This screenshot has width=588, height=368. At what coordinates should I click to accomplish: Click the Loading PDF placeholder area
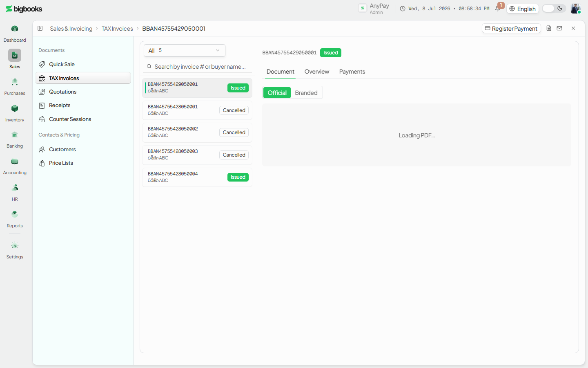pyautogui.click(x=416, y=135)
